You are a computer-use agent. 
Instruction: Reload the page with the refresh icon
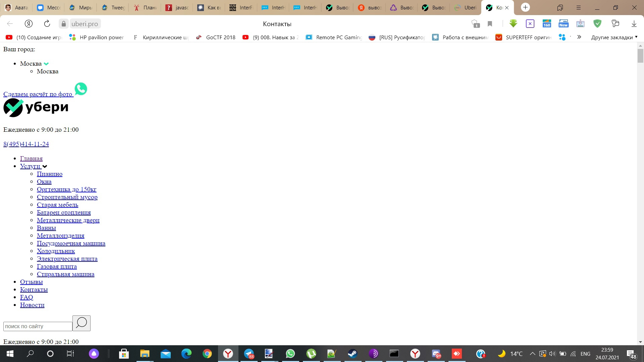coord(47,23)
